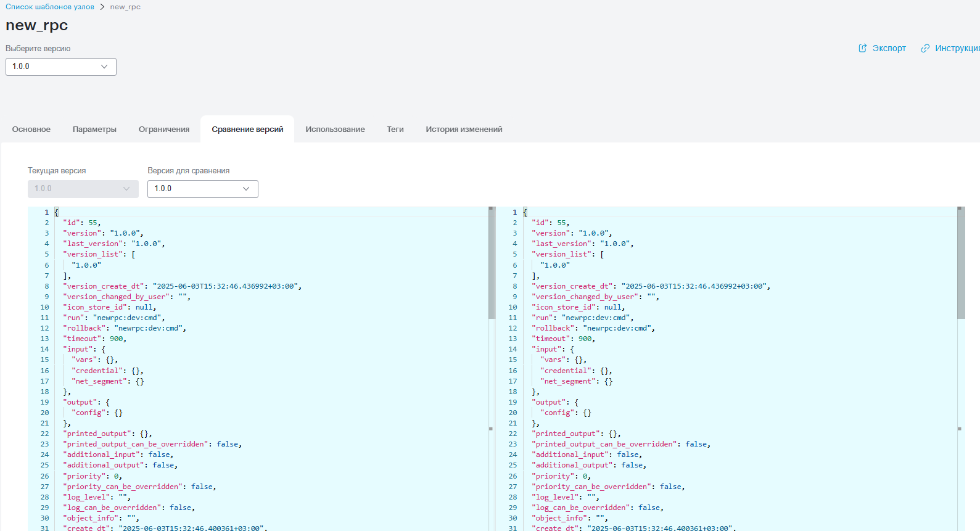Click the "additional_output" line in right editor
The width and height of the screenshot is (980, 531).
(589, 465)
